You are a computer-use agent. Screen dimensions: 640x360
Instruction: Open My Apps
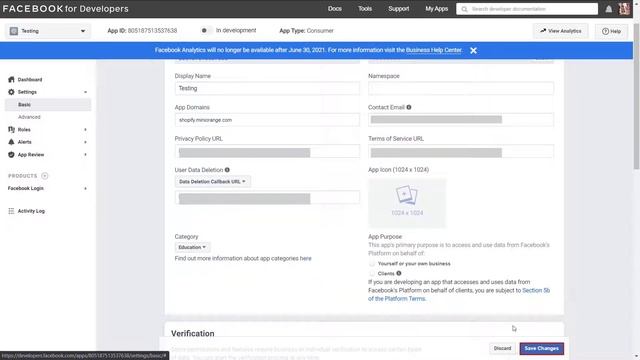[x=436, y=9]
